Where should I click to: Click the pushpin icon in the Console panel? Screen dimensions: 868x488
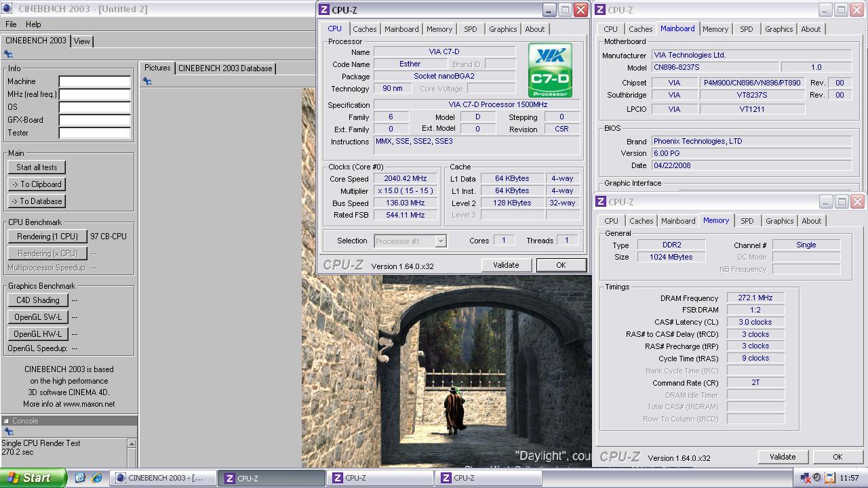click(8, 432)
